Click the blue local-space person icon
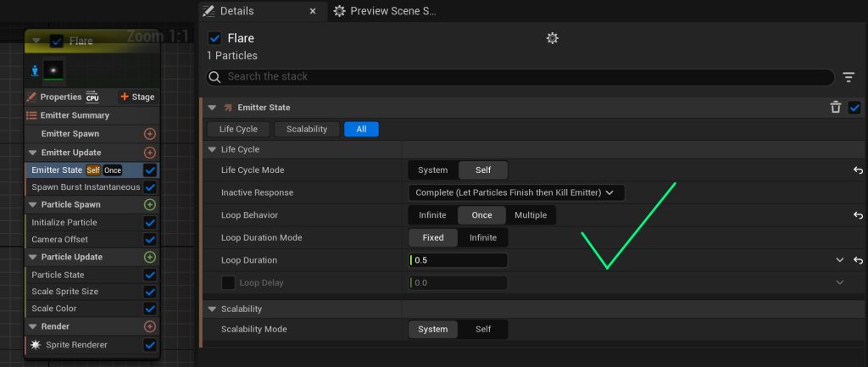868x367 pixels. (35, 71)
